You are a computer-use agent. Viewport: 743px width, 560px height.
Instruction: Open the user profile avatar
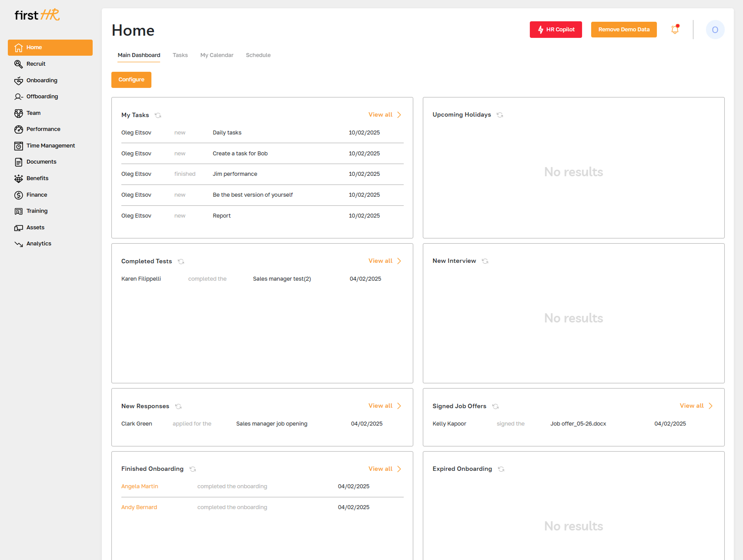point(715,30)
